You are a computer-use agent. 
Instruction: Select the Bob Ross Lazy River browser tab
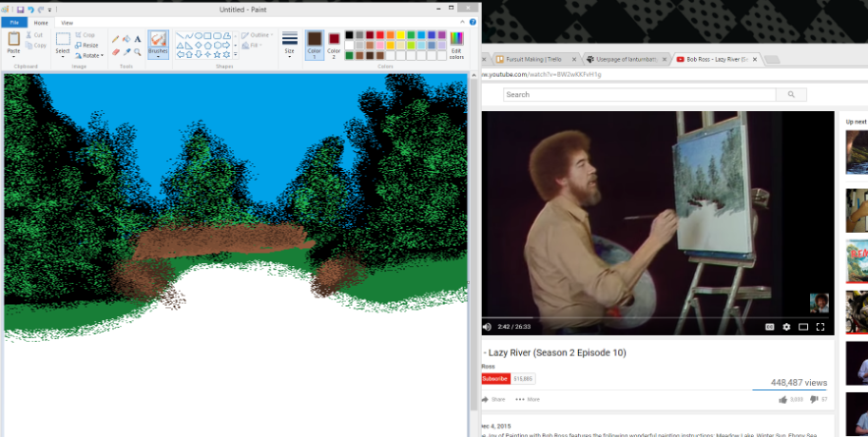[718, 59]
